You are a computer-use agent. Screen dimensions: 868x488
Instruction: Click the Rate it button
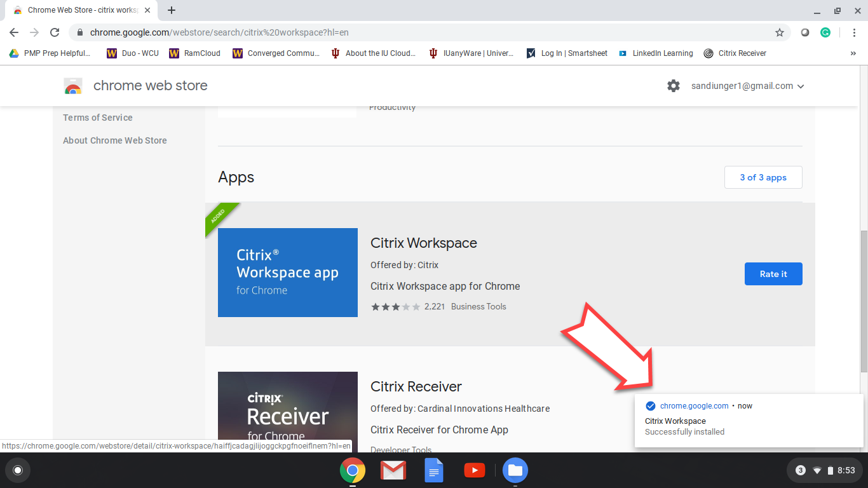click(773, 274)
